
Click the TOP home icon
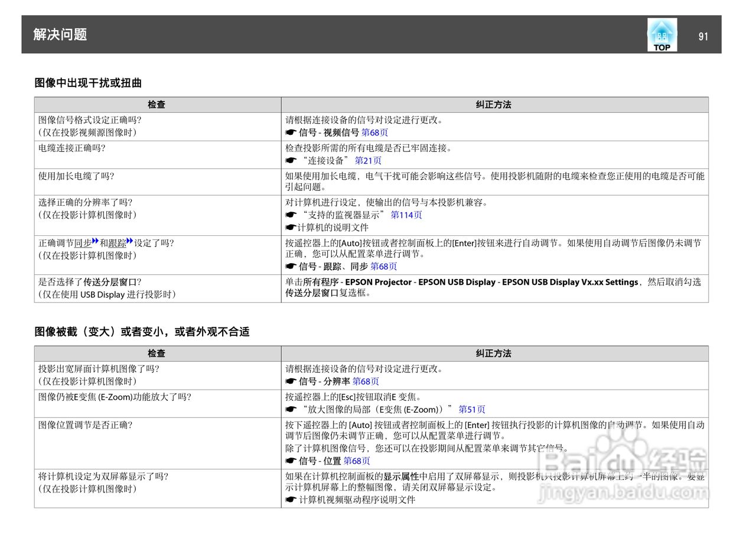pyautogui.click(x=662, y=35)
